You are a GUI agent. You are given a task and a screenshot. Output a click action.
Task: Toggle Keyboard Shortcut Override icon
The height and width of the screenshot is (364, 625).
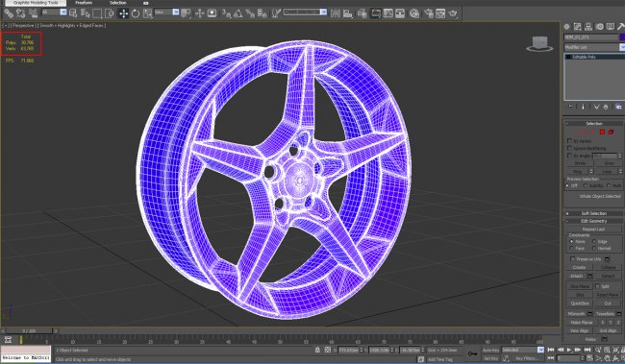point(212,13)
